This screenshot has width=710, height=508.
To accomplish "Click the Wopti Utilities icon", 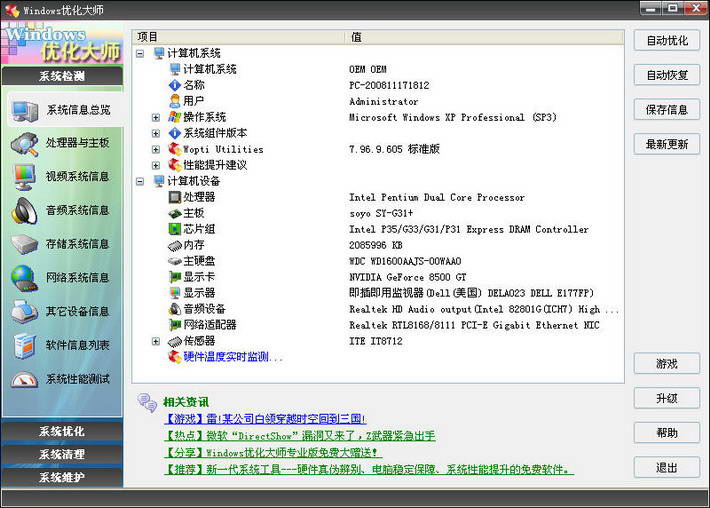I will tap(175, 149).
